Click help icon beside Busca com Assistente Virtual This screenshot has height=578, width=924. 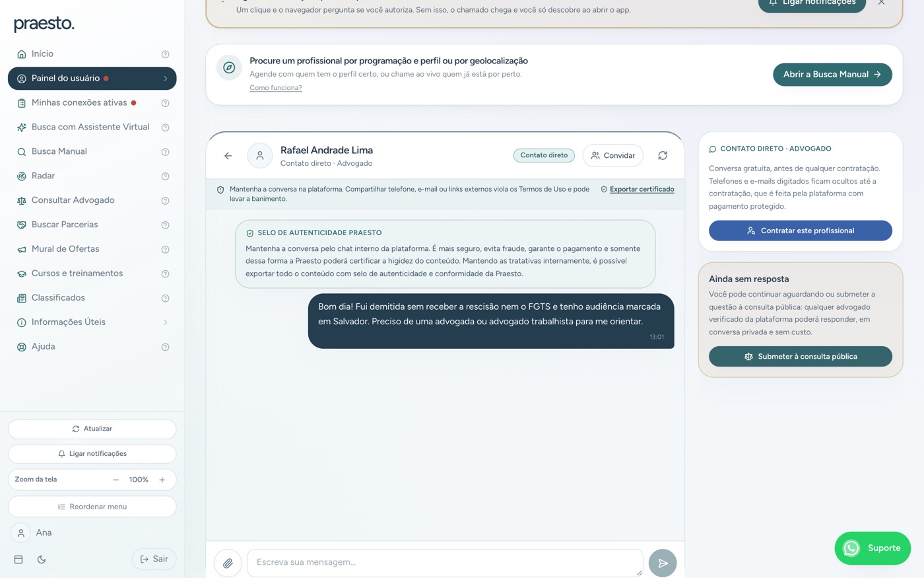(166, 127)
